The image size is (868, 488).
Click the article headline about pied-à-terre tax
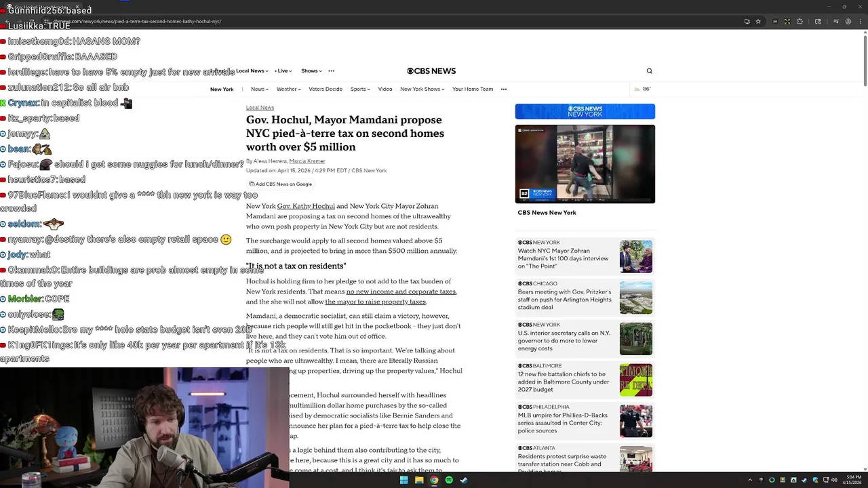(345, 134)
